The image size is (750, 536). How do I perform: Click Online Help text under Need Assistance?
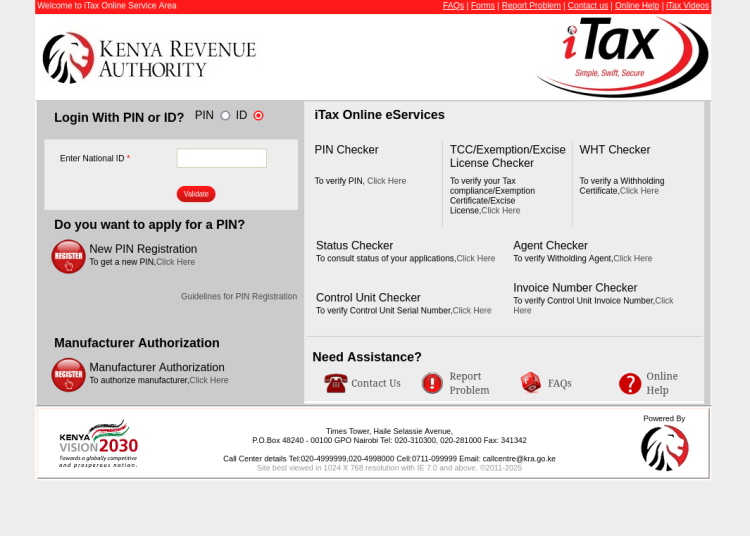tap(662, 383)
